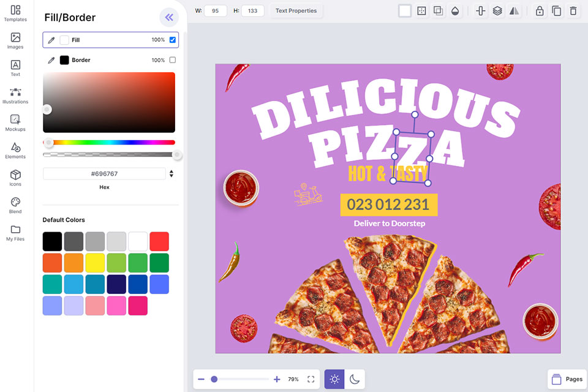Open My Files in the sidebar

pyautogui.click(x=15, y=233)
